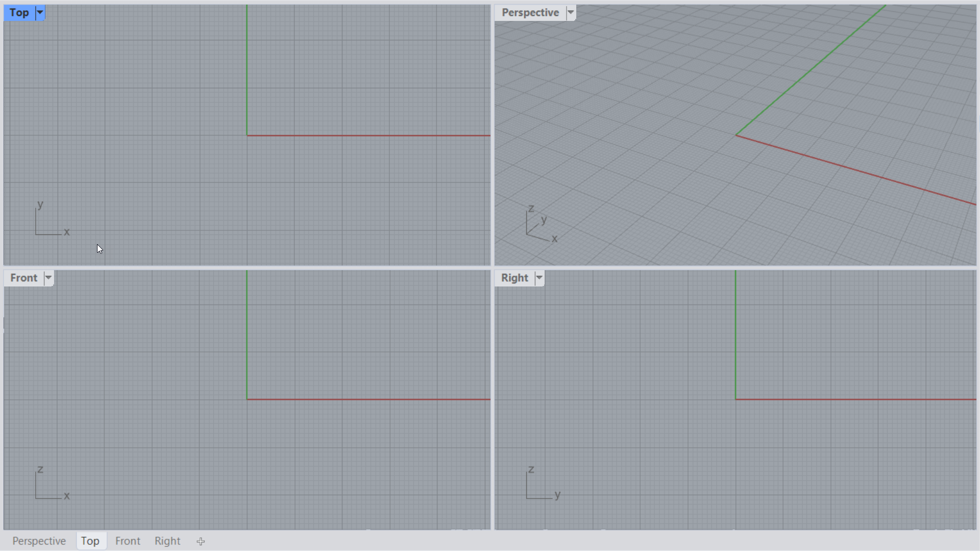Click the Top viewport title label
Viewport: 980px width, 551px height.
pyautogui.click(x=19, y=12)
